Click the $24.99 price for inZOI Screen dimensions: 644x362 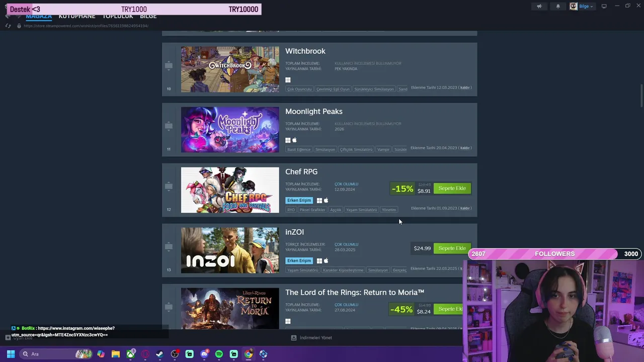[x=422, y=248]
